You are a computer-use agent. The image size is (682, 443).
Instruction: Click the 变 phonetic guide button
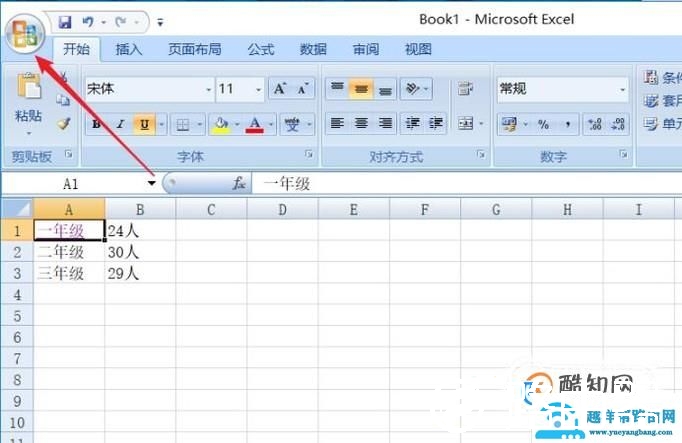coord(292,125)
